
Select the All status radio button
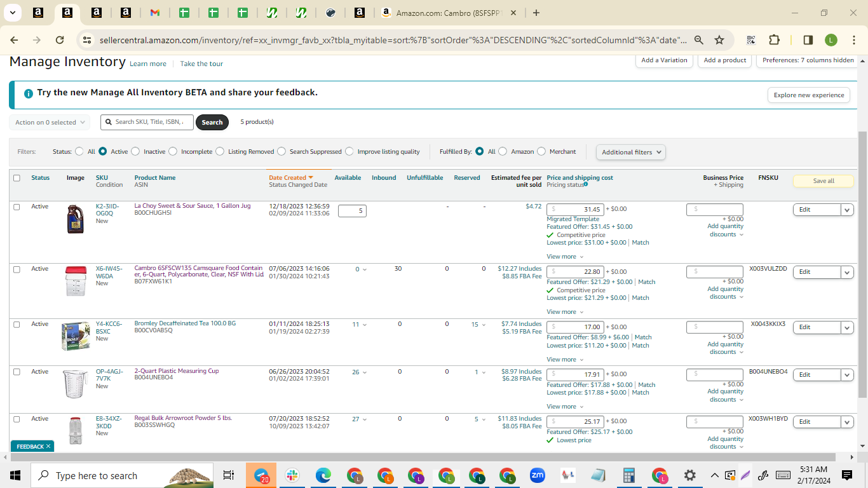(79, 152)
